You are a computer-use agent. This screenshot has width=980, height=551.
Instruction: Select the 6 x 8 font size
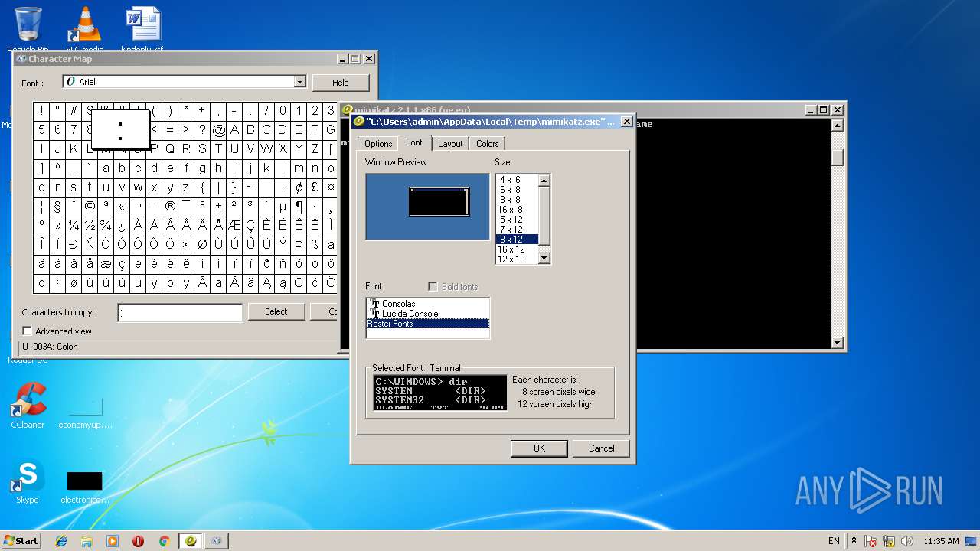pos(517,190)
